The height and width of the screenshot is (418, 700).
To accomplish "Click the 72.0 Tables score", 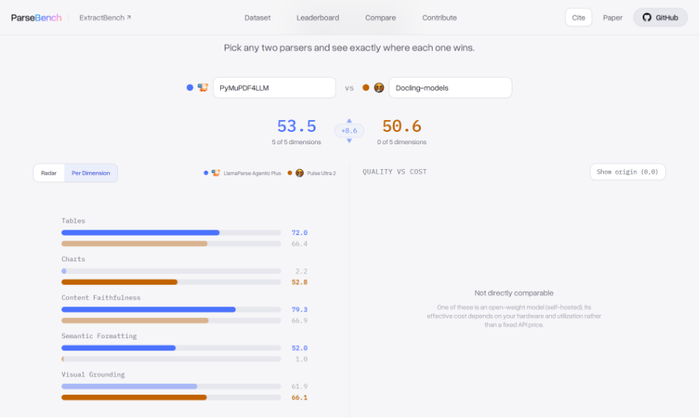I will coord(300,233).
